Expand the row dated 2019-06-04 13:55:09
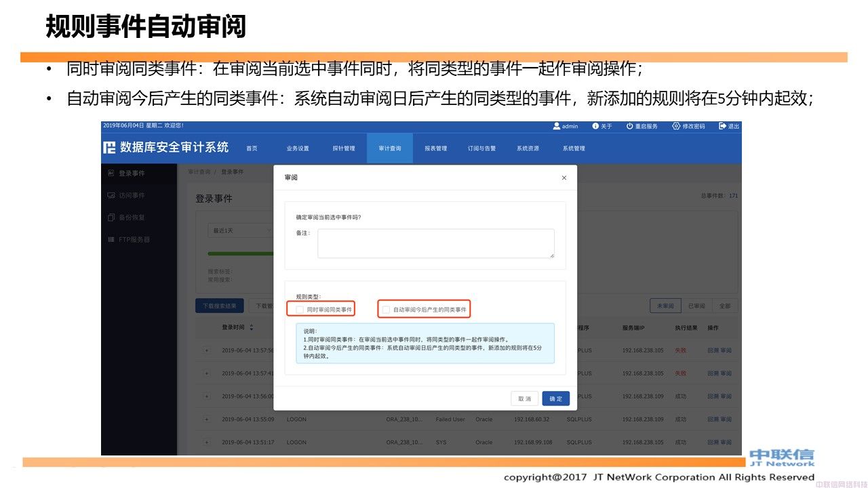 coord(207,420)
